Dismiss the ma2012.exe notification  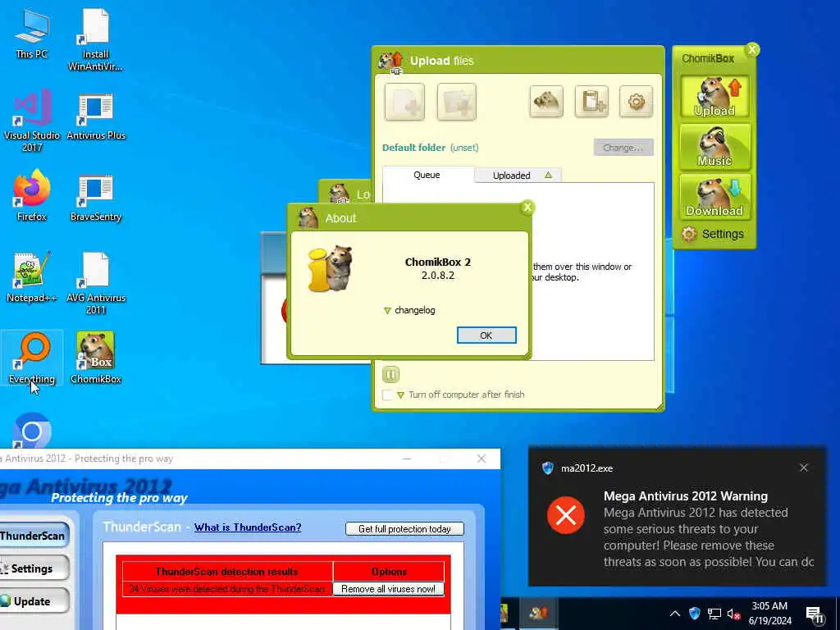point(804,468)
